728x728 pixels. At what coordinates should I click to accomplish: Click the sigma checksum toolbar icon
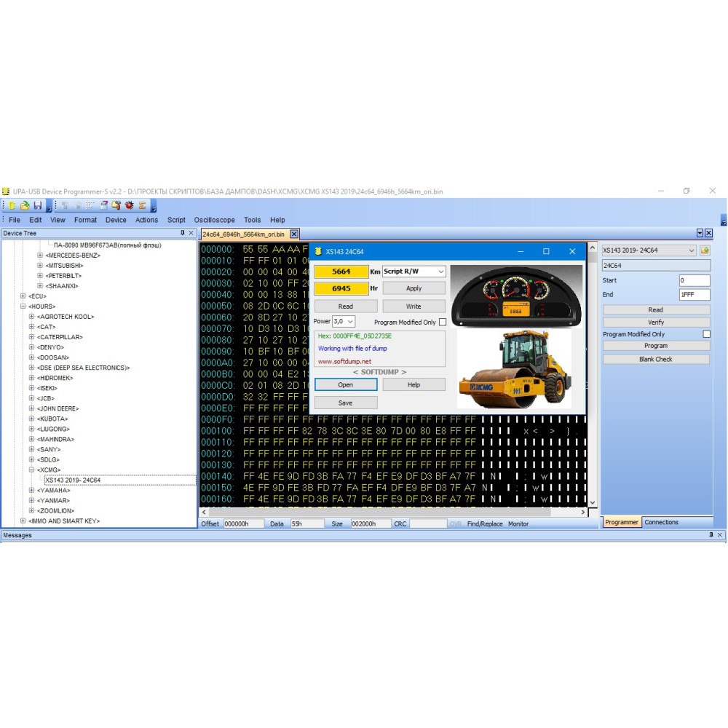pos(142,205)
